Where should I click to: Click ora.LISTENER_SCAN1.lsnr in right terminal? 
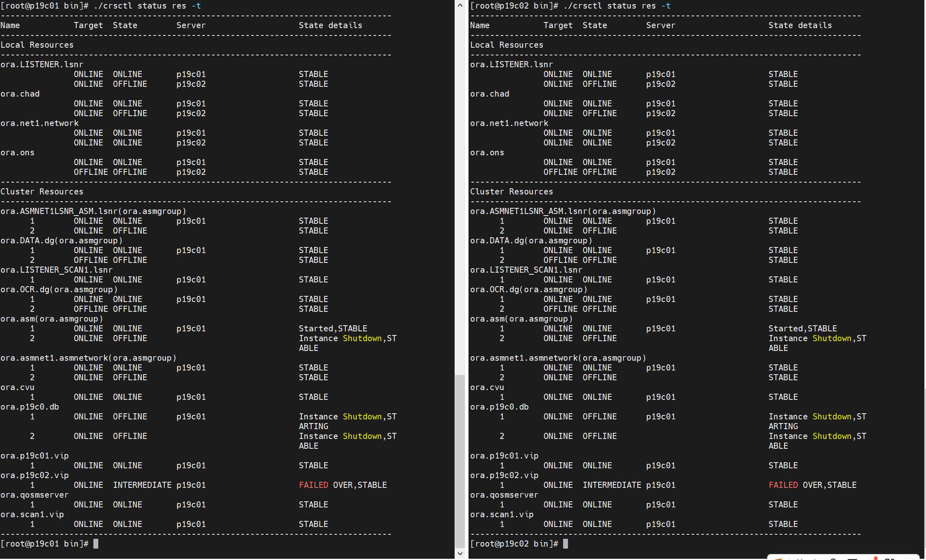tap(526, 270)
